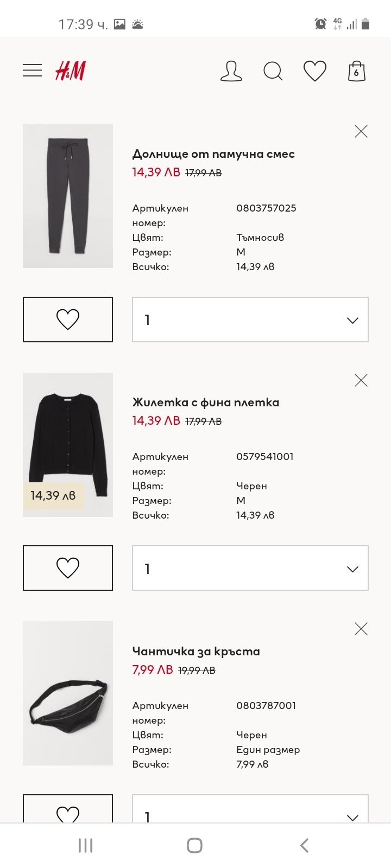Favorite the Жилетка с фина плетка item
This screenshot has height=868, width=391.
tap(68, 568)
